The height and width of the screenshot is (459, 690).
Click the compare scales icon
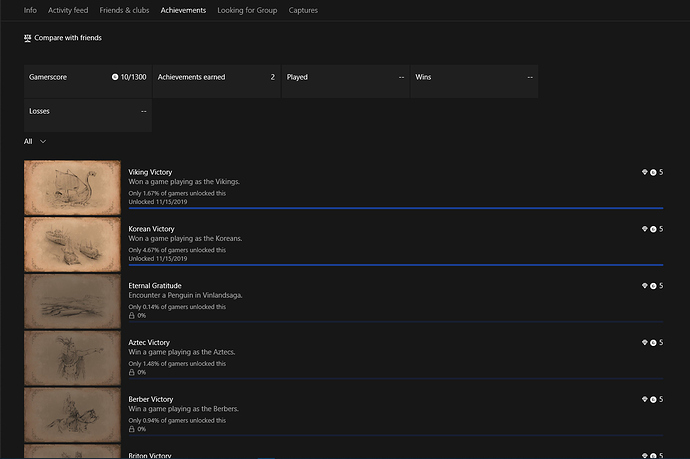(27, 38)
